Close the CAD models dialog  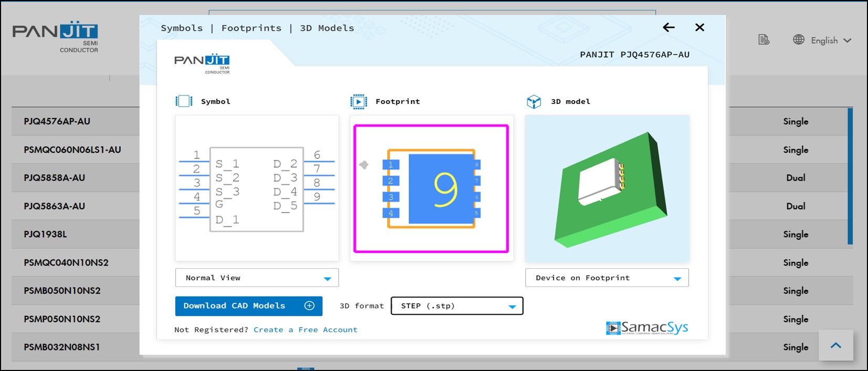coord(700,27)
